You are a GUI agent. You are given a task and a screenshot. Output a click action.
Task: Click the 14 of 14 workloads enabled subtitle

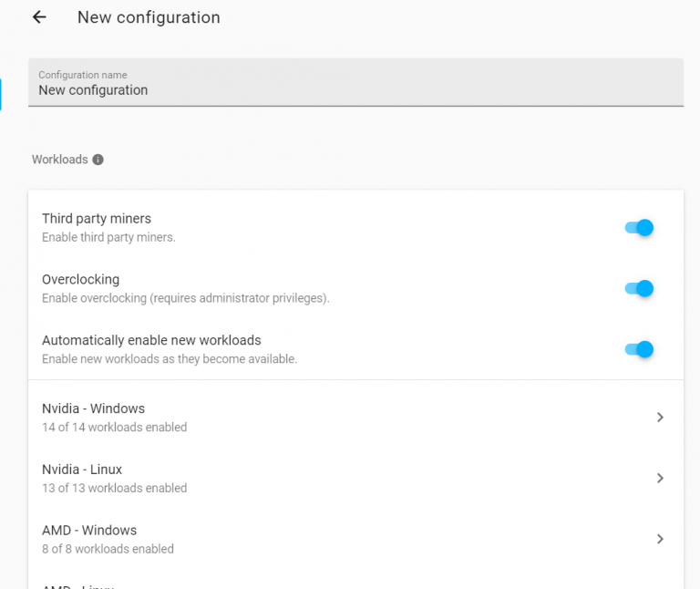pos(114,428)
